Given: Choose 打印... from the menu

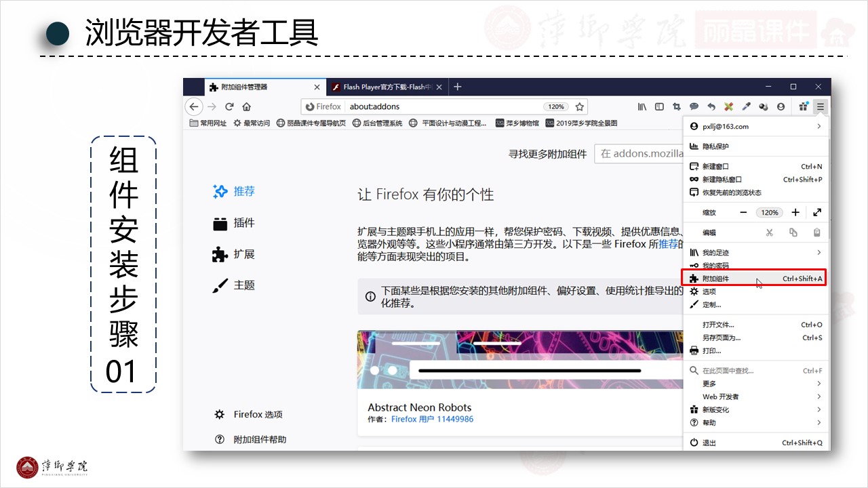Looking at the screenshot, I should tap(755, 351).
